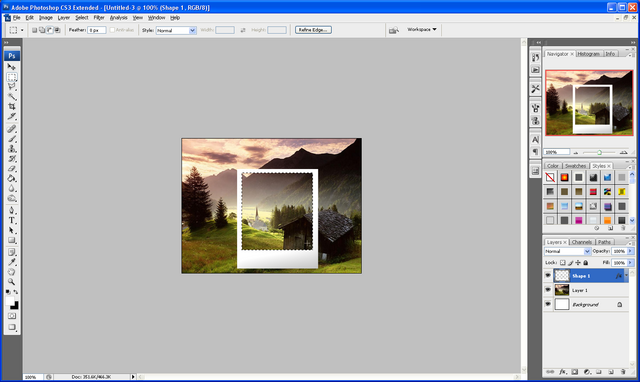Select the Crop tool
Viewport: 640px width, 382px height.
tap(11, 107)
